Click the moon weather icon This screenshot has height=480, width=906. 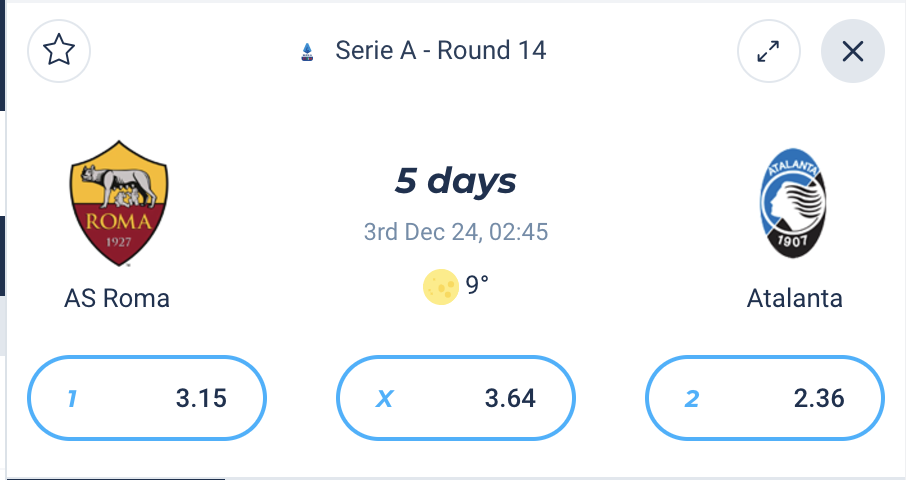coord(441,286)
